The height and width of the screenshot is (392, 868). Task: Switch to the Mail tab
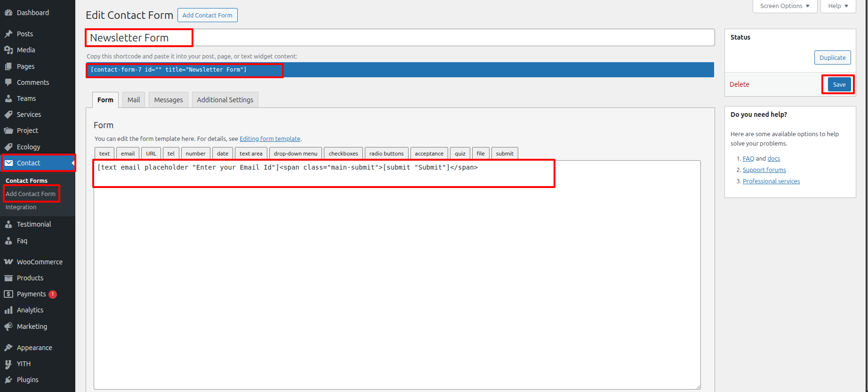134,100
